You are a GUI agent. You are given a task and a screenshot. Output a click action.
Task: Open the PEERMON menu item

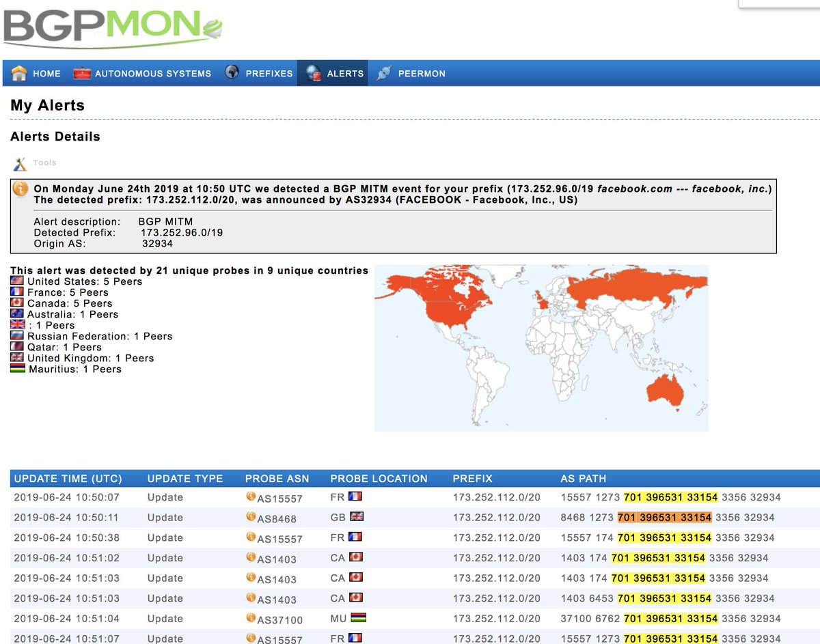[x=422, y=74]
